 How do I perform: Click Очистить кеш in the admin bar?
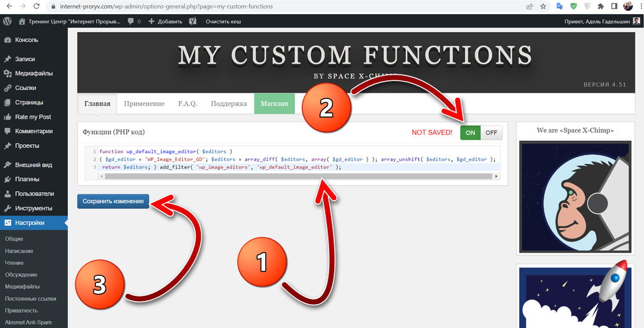pyautogui.click(x=223, y=21)
